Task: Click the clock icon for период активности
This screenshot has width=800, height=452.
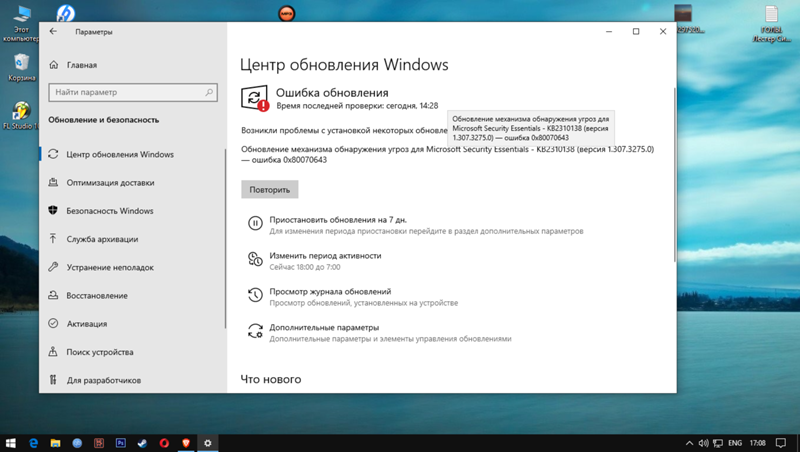Action: (x=255, y=259)
